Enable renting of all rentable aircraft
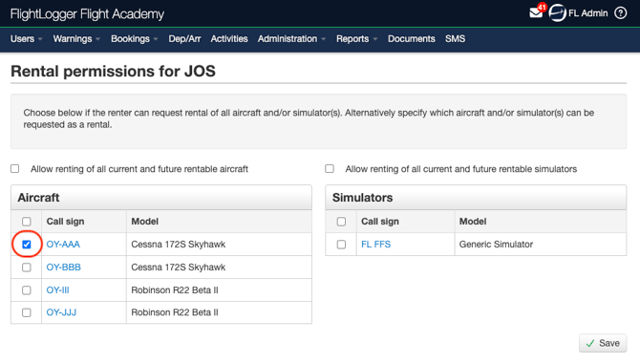Screen dimensions: 640x364 point(15,168)
